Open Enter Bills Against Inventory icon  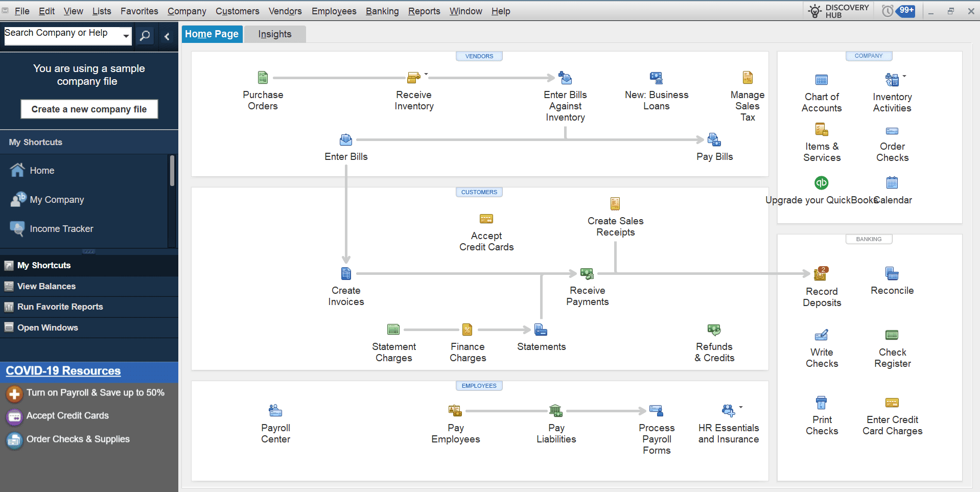pos(565,78)
